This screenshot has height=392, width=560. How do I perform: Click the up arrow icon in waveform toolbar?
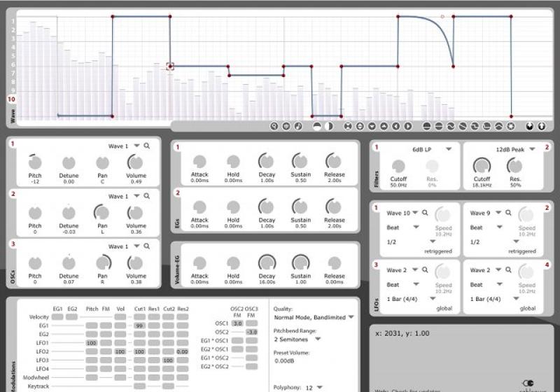pyautogui.click(x=384, y=126)
